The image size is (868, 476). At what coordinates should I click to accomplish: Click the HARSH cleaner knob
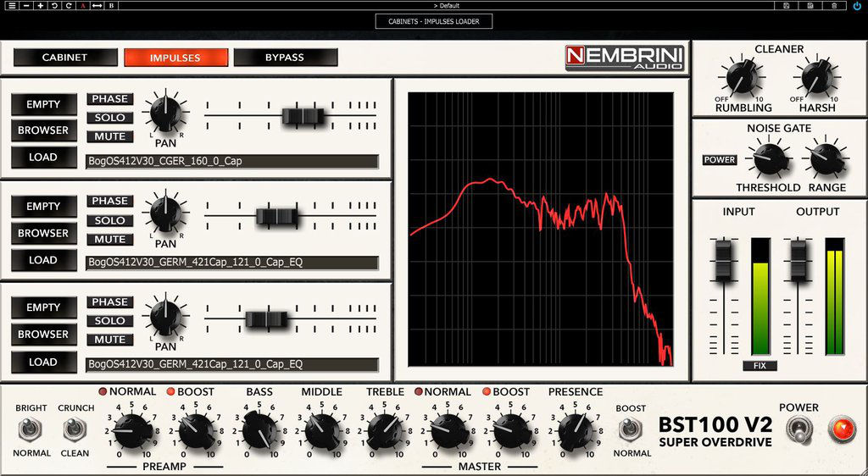817,78
